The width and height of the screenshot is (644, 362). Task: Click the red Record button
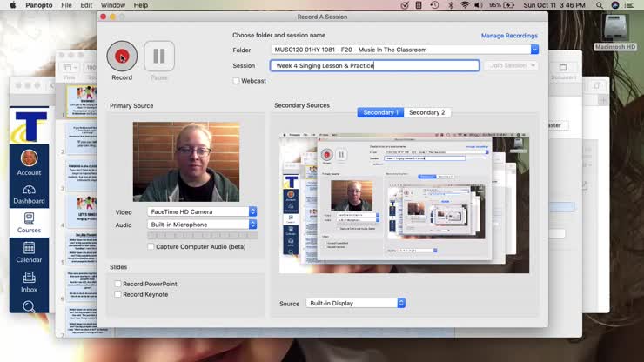pos(122,57)
